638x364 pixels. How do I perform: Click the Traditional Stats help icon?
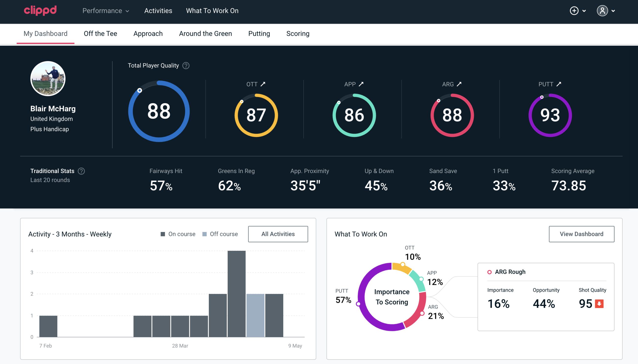82,171
